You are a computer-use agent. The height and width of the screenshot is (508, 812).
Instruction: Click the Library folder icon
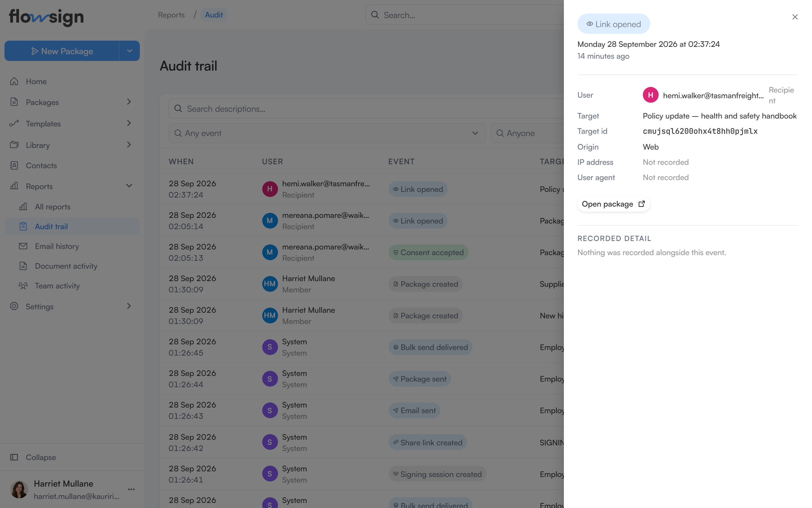tap(14, 145)
